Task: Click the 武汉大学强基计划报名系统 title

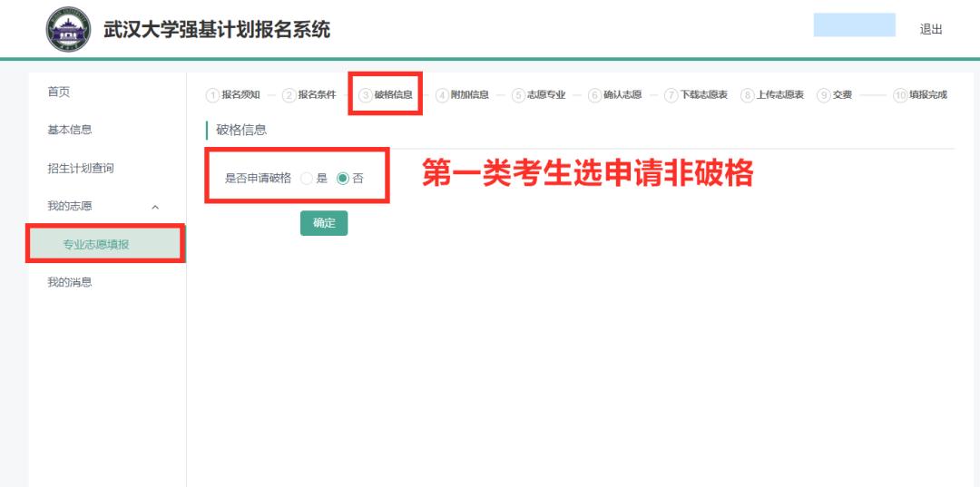Action: point(217,29)
